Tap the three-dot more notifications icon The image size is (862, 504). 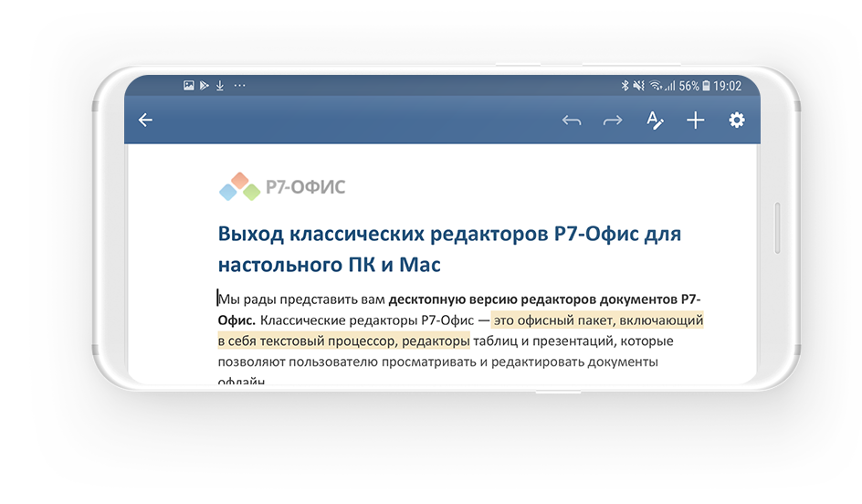tap(239, 85)
